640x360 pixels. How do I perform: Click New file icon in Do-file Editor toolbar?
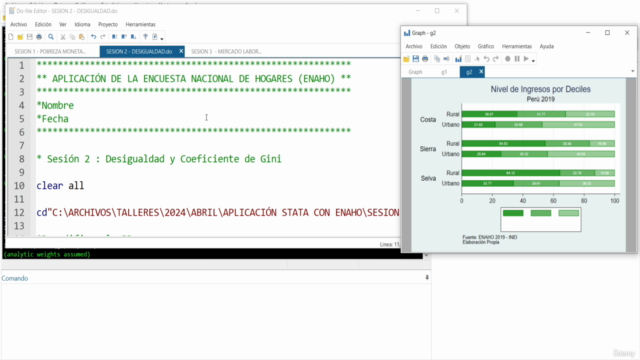11,37
